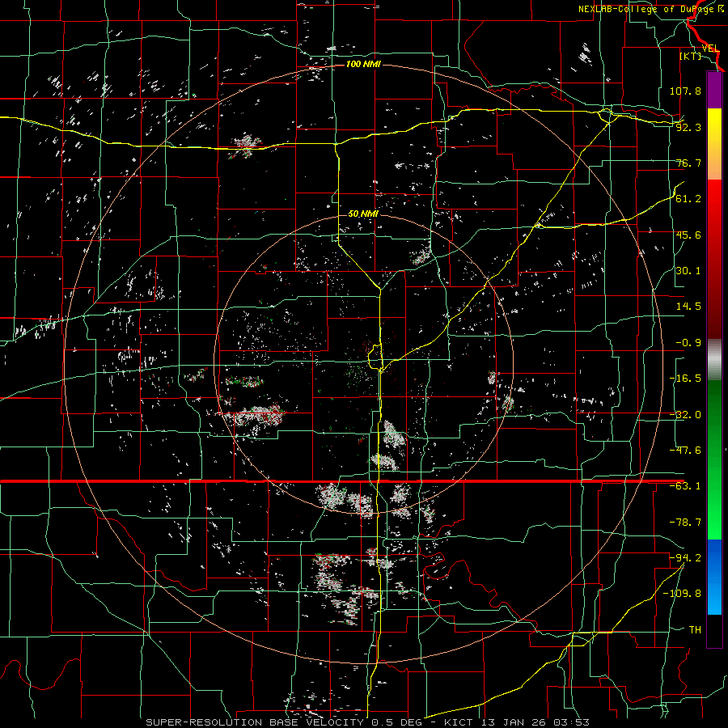Click the 50 NMI range ring label

[x=363, y=214]
